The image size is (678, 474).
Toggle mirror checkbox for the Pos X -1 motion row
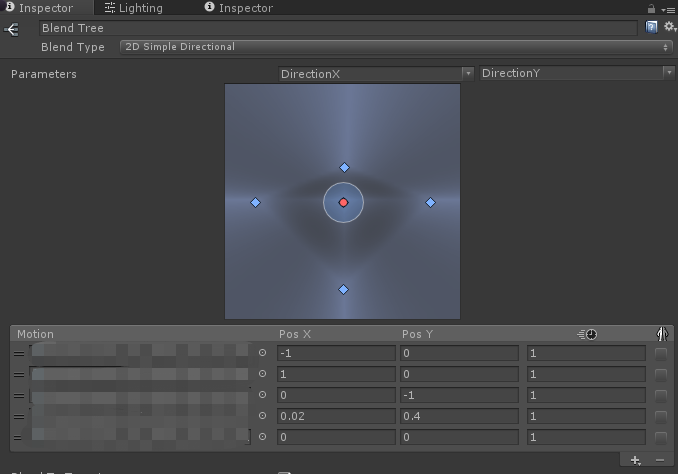click(x=661, y=354)
